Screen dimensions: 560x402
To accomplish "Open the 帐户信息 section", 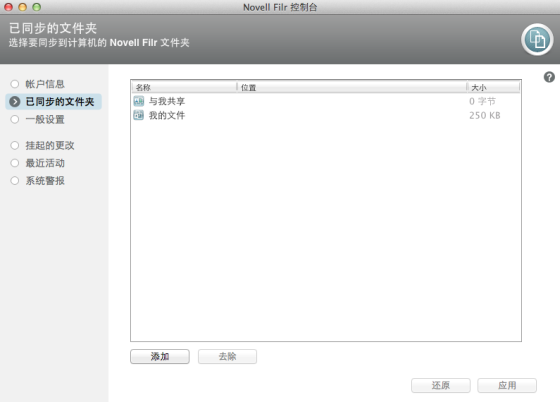I will [45, 84].
